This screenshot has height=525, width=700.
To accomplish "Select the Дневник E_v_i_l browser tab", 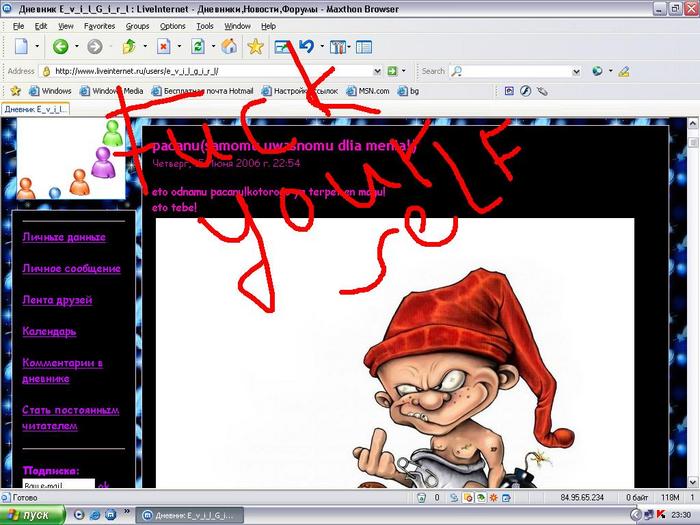I will (x=36, y=109).
